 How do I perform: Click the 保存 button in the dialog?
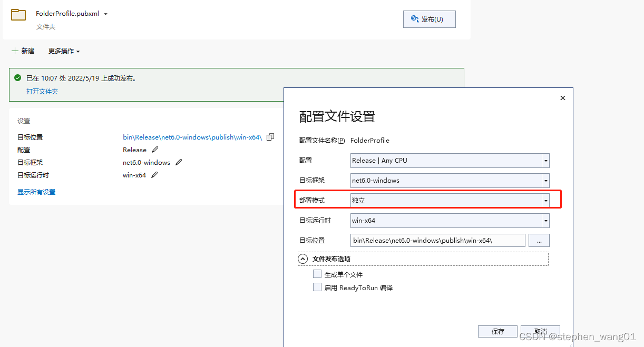coord(497,331)
